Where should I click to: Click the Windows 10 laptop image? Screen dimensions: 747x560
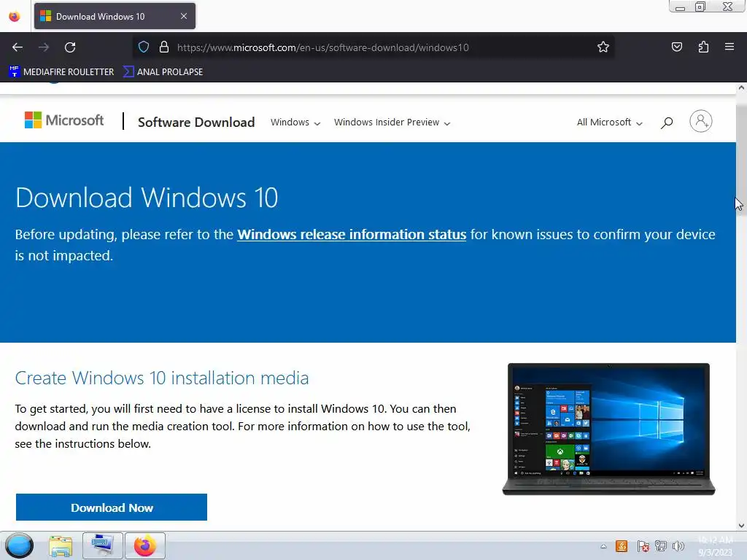click(609, 429)
